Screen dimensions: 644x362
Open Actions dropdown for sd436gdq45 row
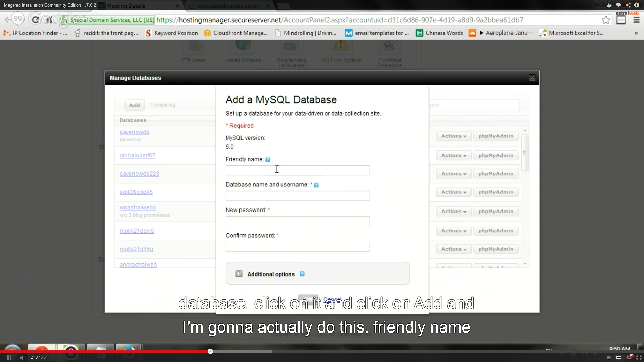(453, 192)
